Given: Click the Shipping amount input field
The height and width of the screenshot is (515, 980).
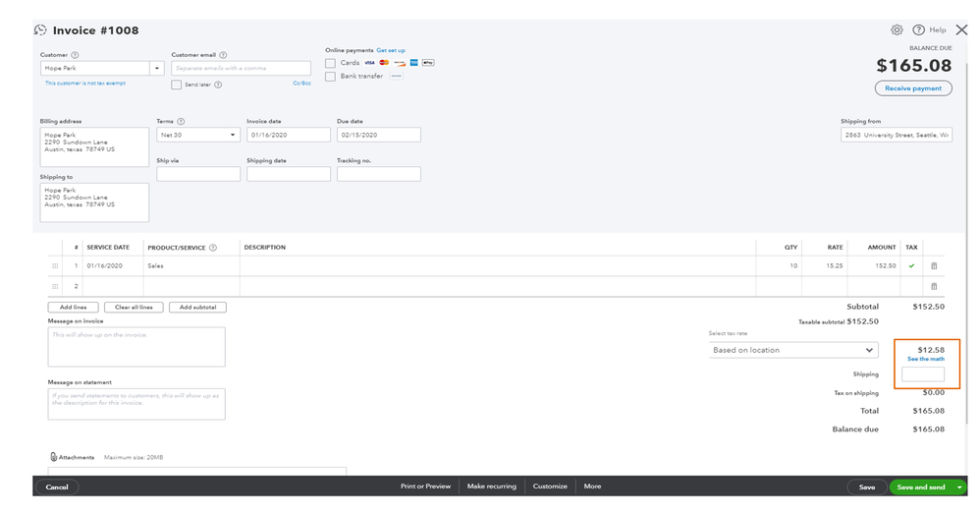Looking at the screenshot, I should [923, 374].
